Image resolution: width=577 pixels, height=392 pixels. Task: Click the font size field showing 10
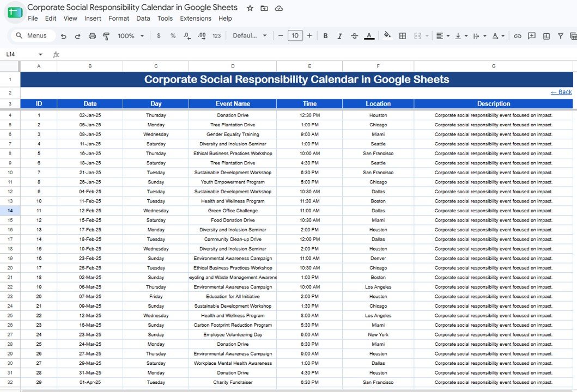[x=295, y=36]
